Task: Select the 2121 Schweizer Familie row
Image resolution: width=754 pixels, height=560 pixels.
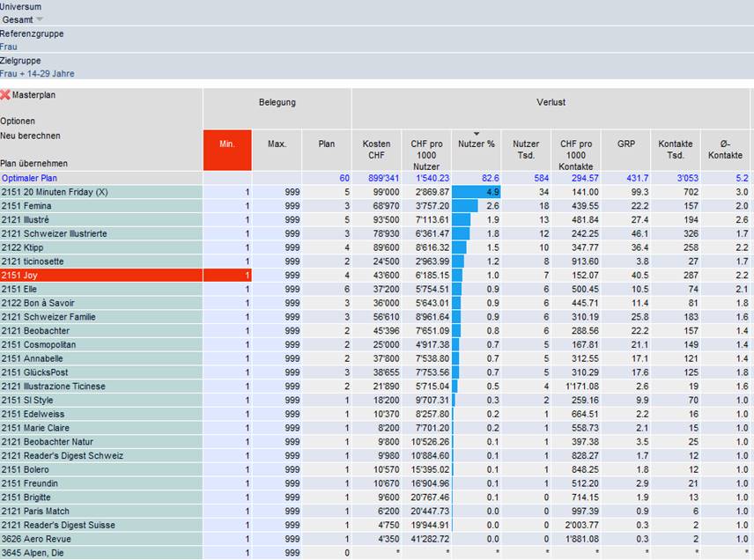Action: (101, 317)
